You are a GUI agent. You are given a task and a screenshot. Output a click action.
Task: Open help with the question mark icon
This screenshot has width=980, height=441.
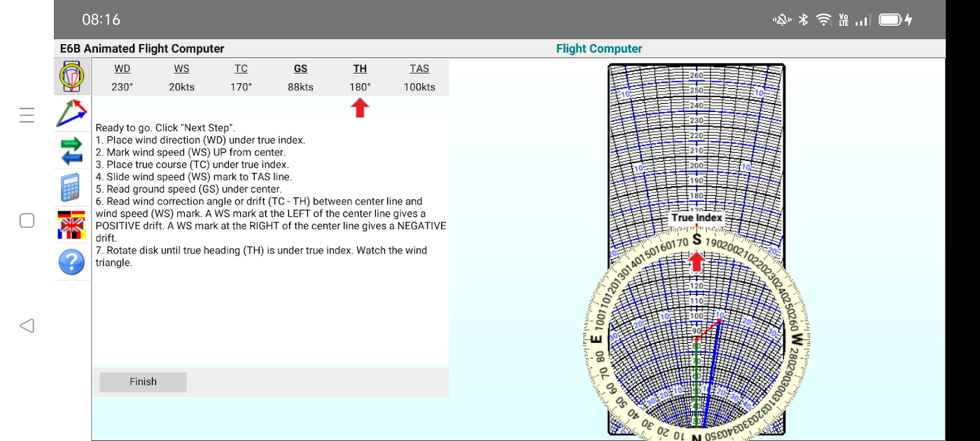point(71,262)
